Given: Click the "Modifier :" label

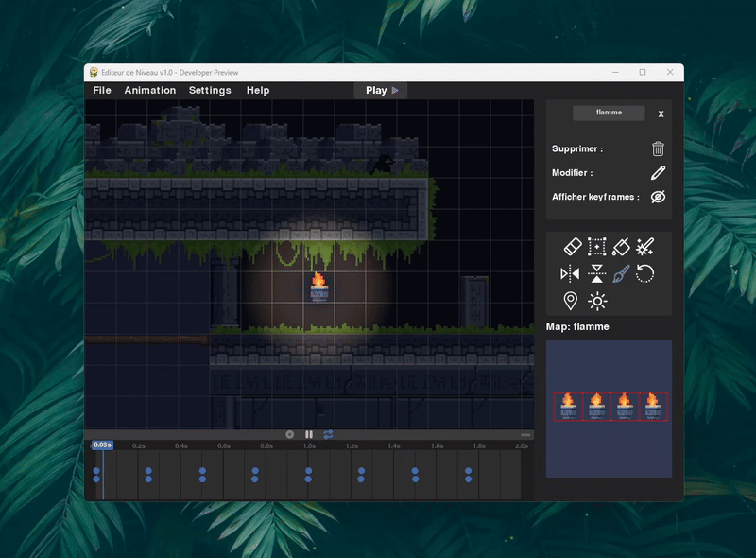Looking at the screenshot, I should click(573, 172).
